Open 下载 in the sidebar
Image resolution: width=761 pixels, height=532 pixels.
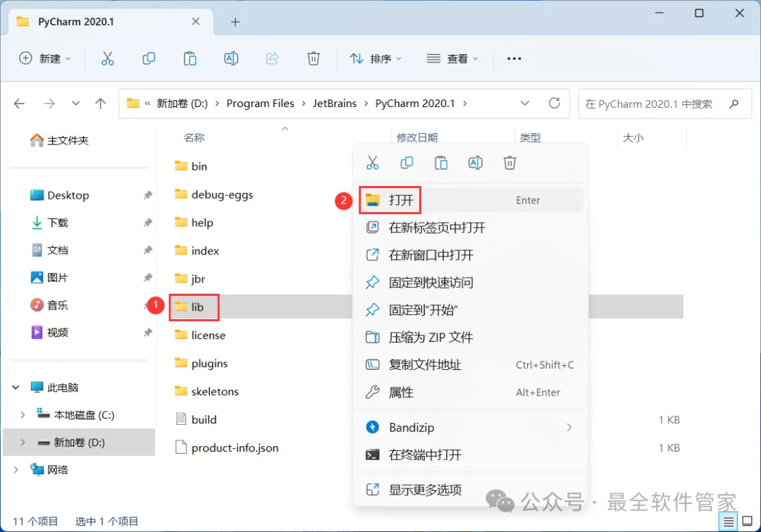pos(49,223)
